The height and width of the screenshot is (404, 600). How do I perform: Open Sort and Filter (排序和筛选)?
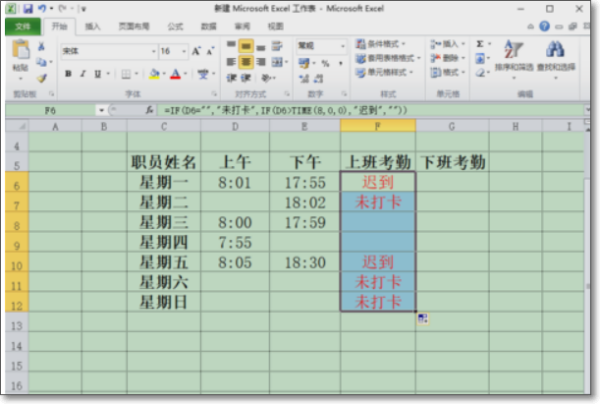tap(514, 56)
